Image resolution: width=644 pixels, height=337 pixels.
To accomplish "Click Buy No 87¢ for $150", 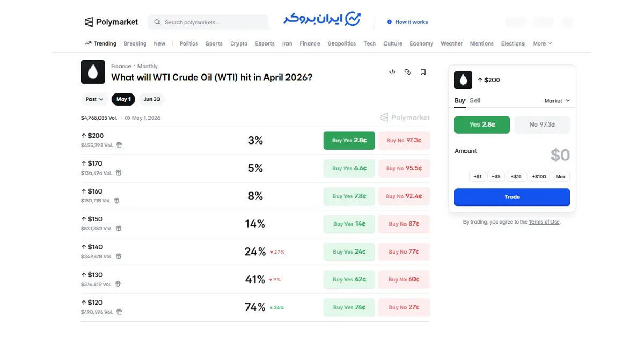I will 404,224.
